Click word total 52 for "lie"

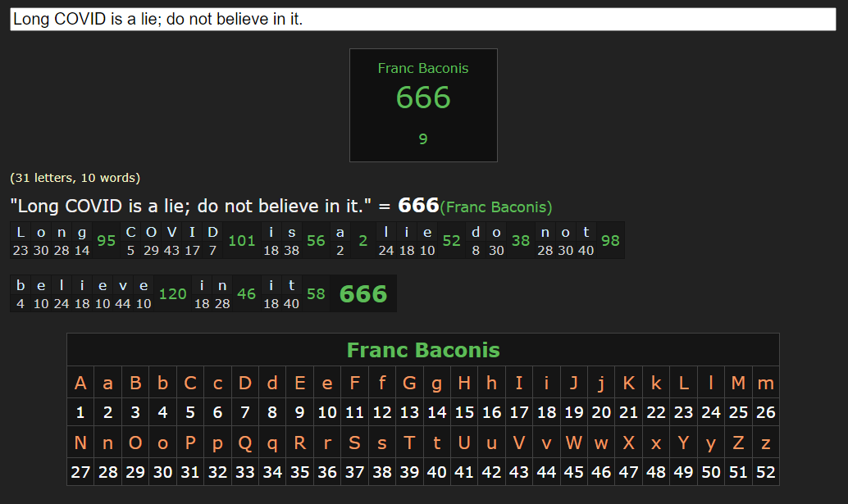coord(452,240)
